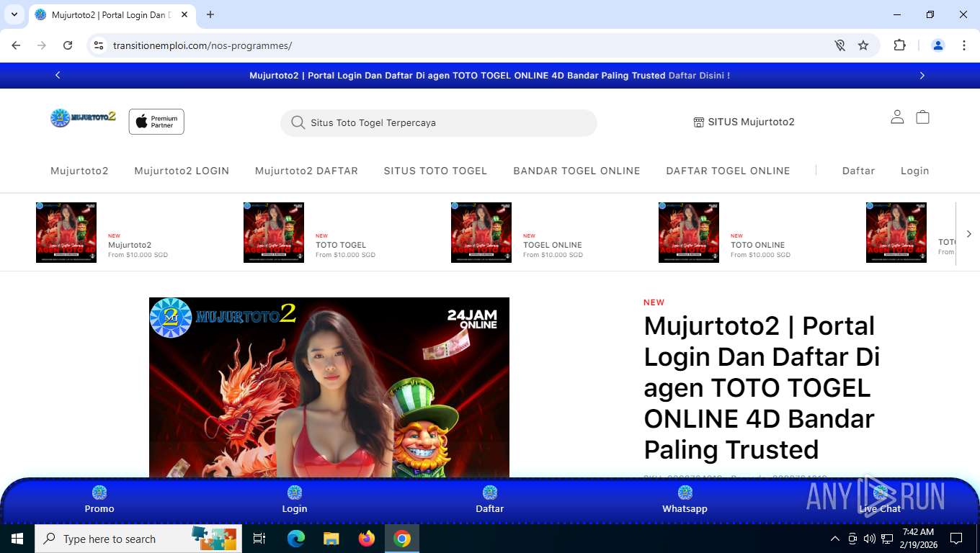Open the SITUS Mujurtoto2 store link

pyautogui.click(x=744, y=122)
